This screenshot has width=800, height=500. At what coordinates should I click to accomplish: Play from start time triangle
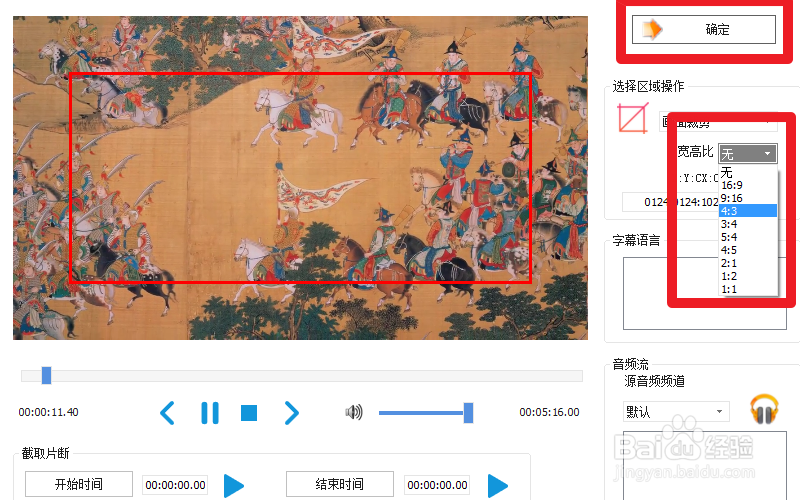(234, 485)
